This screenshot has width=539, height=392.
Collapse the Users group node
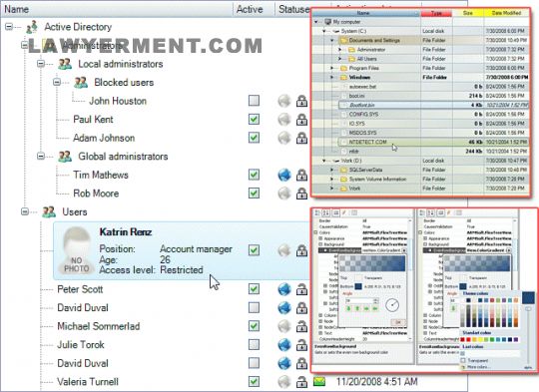pos(25,211)
